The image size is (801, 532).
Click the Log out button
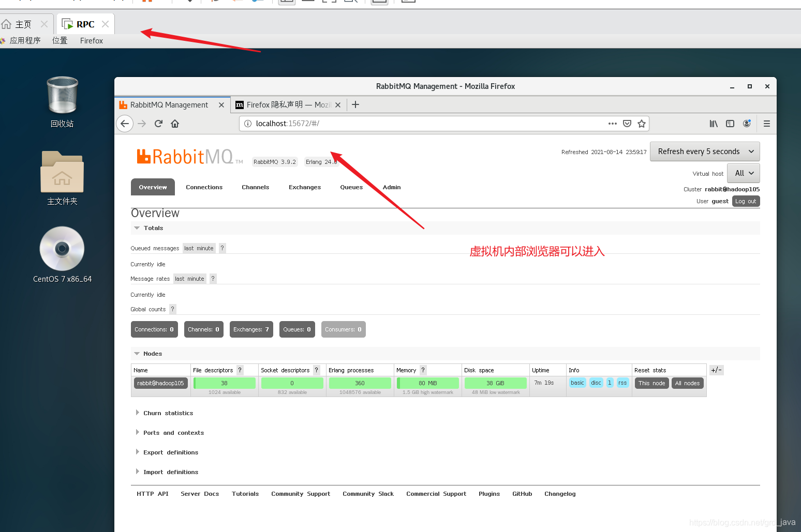[746, 201]
